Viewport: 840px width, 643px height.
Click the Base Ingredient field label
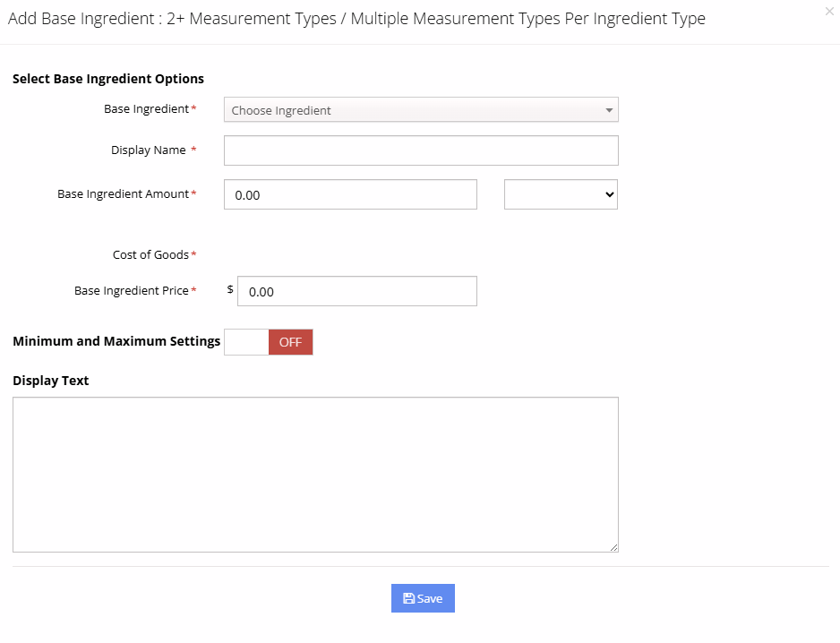(x=147, y=109)
